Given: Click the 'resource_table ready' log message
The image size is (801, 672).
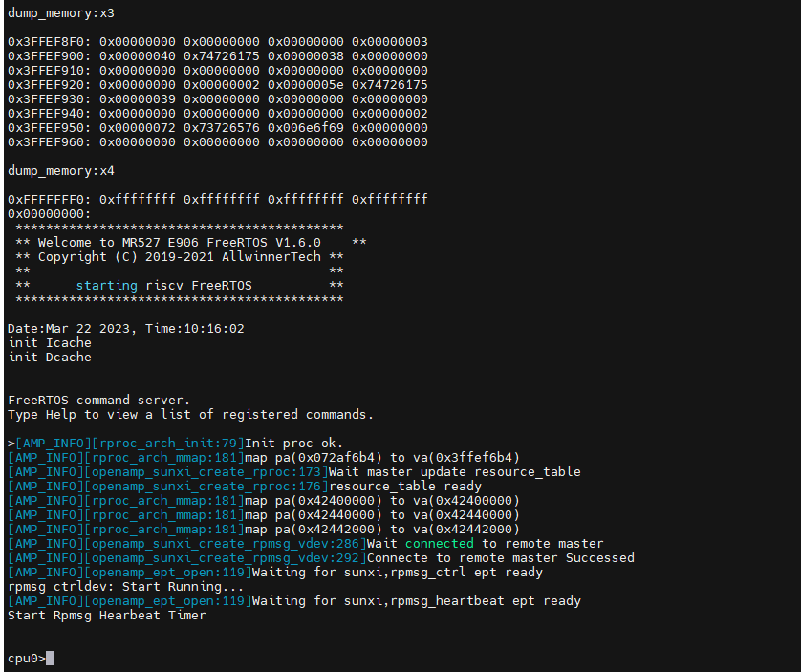Looking at the screenshot, I should (405, 486).
